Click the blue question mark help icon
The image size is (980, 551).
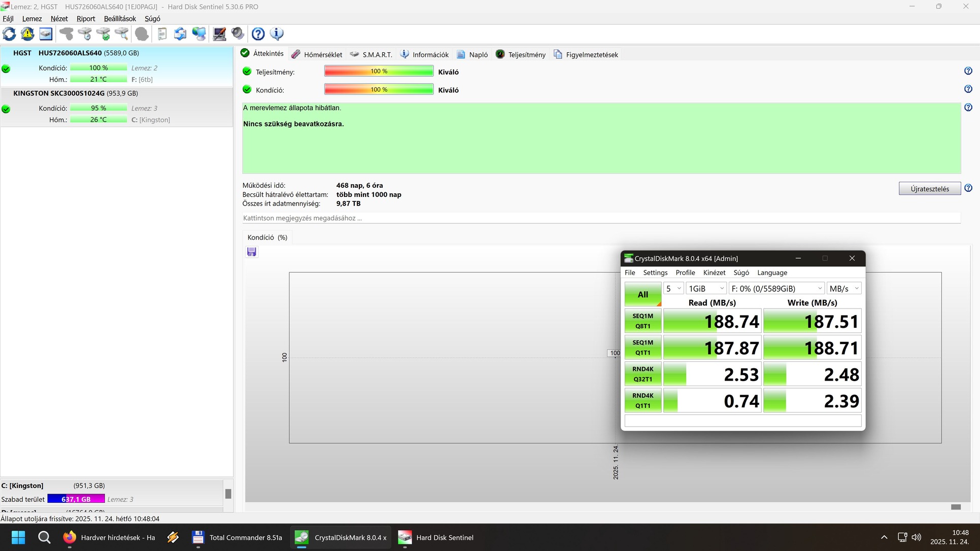point(258,34)
